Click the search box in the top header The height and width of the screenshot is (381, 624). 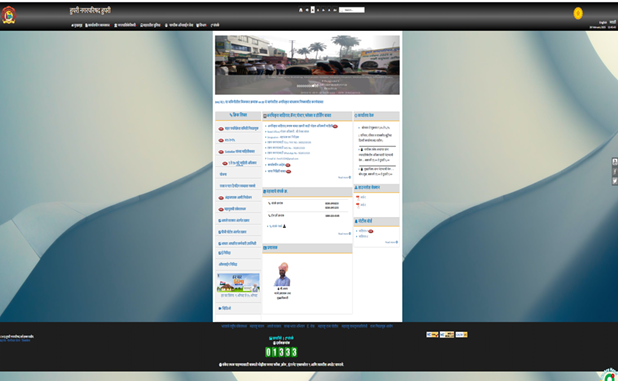pyautogui.click(x=351, y=10)
